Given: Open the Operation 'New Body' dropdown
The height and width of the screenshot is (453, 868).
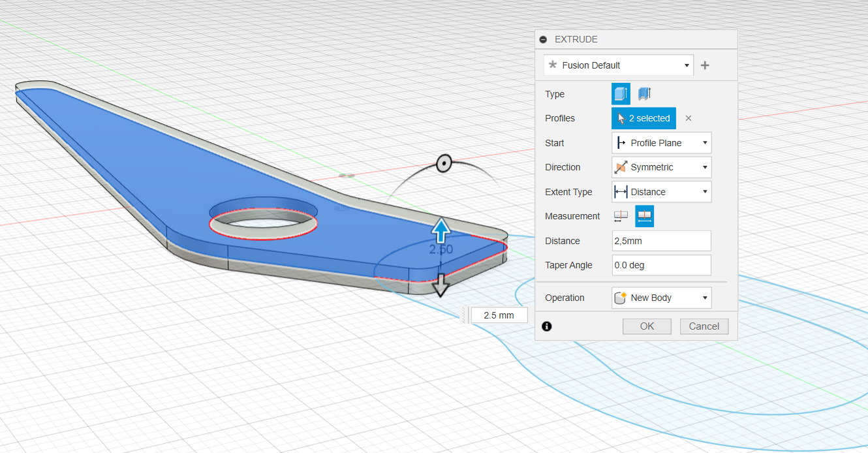Looking at the screenshot, I should coord(661,298).
